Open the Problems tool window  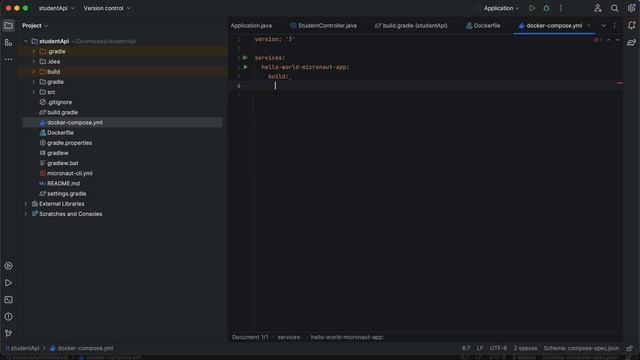click(x=8, y=316)
